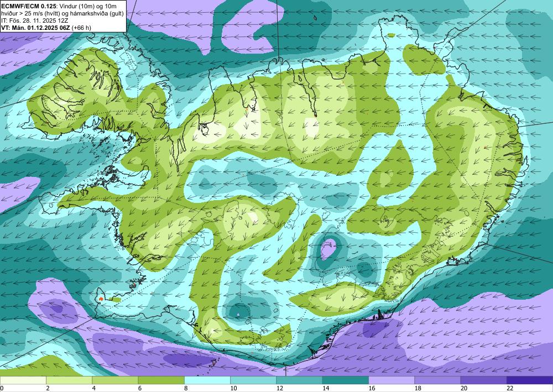The width and height of the screenshot is (553, 392).
Task: Click the legend scale label "20"
Action: pos(463,389)
